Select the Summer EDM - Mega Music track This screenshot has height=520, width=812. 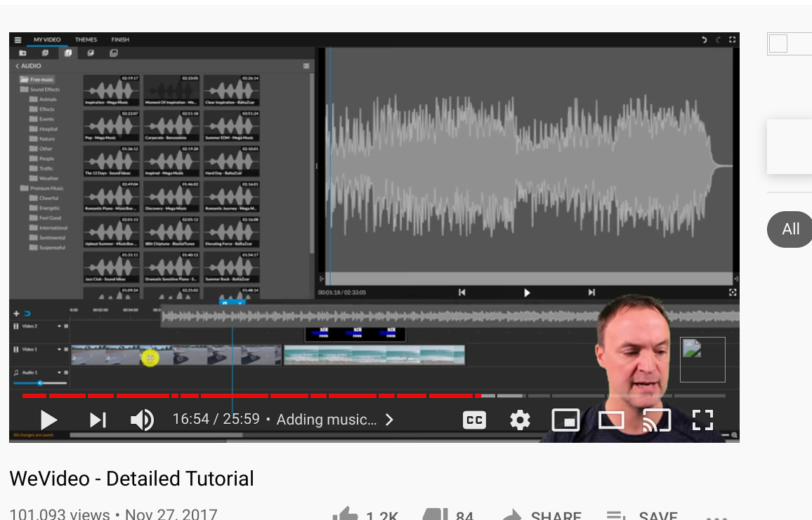pyautogui.click(x=232, y=126)
